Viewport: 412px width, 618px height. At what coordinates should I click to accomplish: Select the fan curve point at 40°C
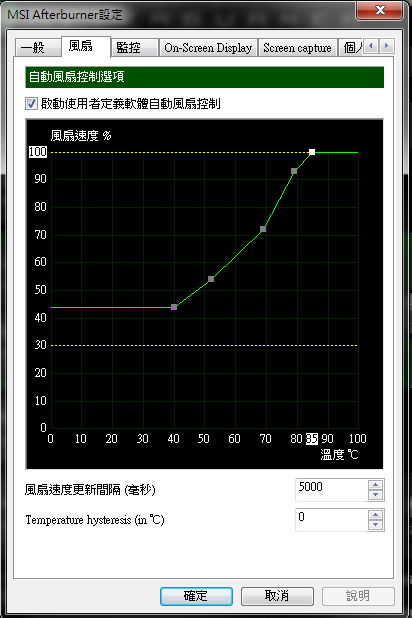(x=174, y=307)
